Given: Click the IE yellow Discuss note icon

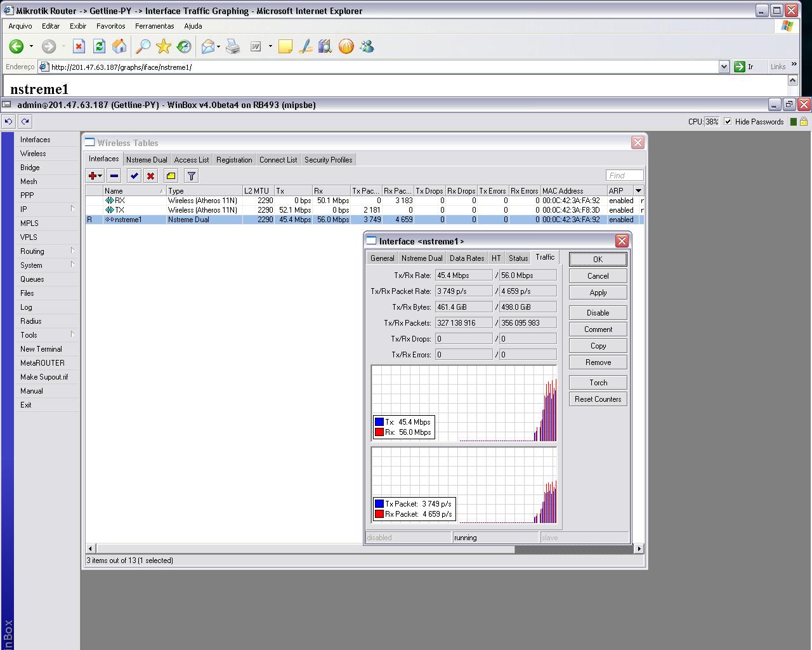Looking at the screenshot, I should (285, 46).
